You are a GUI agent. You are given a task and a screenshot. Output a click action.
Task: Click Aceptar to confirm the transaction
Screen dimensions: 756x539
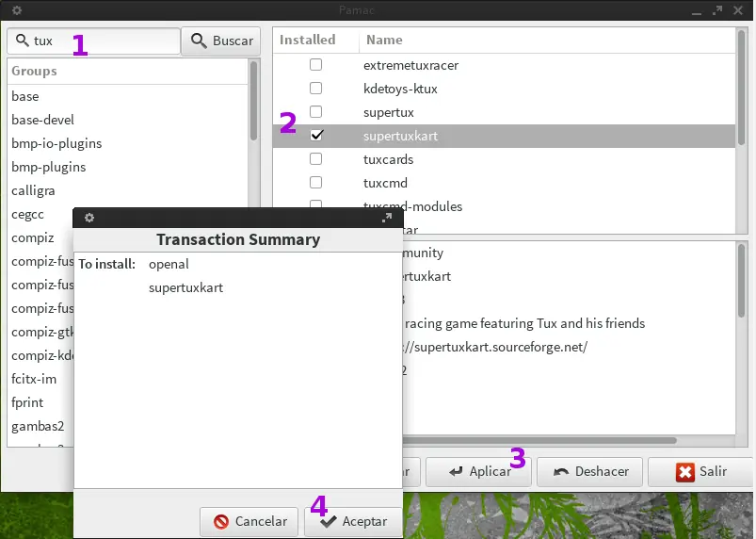(x=353, y=522)
